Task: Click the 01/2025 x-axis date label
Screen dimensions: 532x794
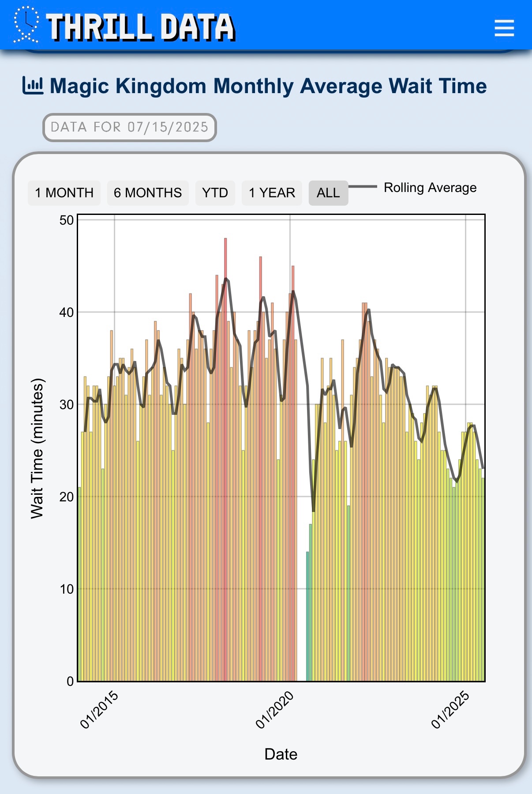Action: click(x=450, y=710)
